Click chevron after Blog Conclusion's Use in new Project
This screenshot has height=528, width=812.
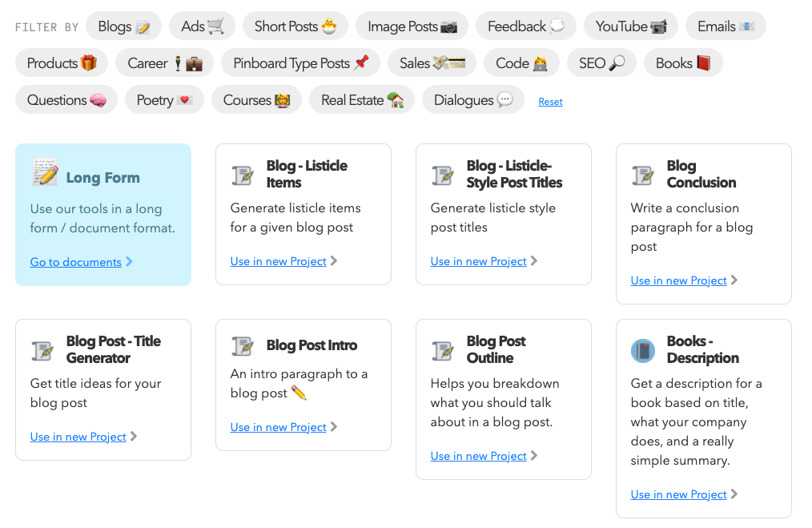tap(734, 280)
